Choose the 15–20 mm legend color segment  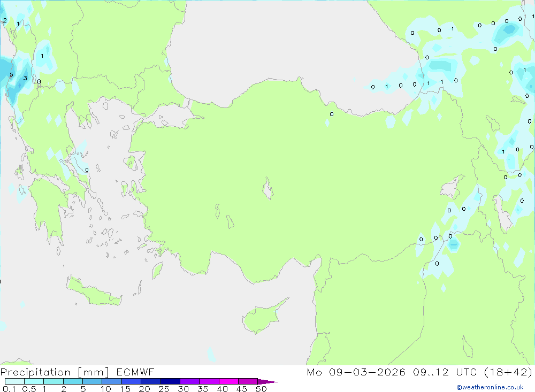click(x=132, y=381)
